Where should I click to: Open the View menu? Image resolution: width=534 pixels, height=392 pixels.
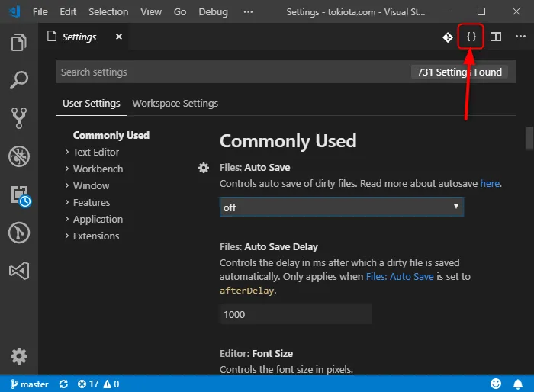point(151,12)
